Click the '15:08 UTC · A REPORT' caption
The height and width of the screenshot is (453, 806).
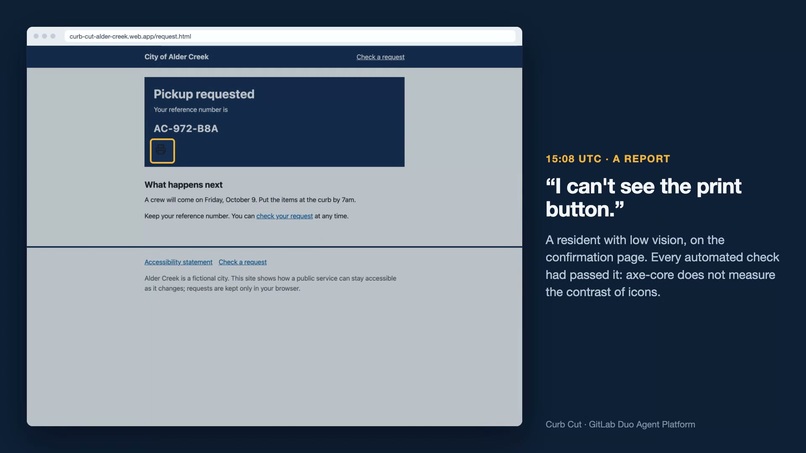click(608, 159)
